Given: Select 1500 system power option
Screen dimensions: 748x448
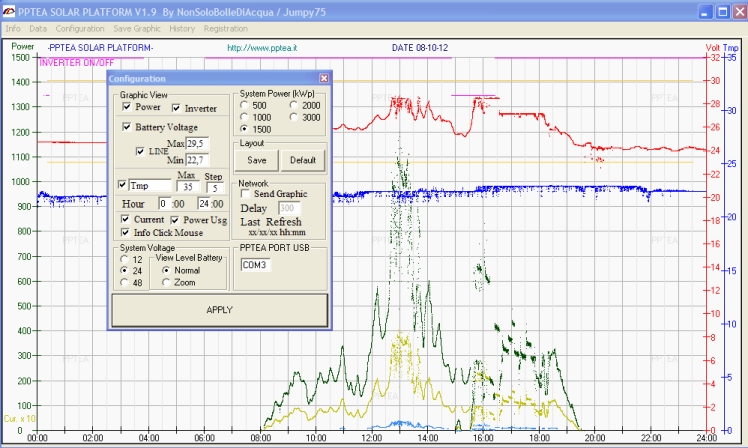Looking at the screenshot, I should click(244, 129).
